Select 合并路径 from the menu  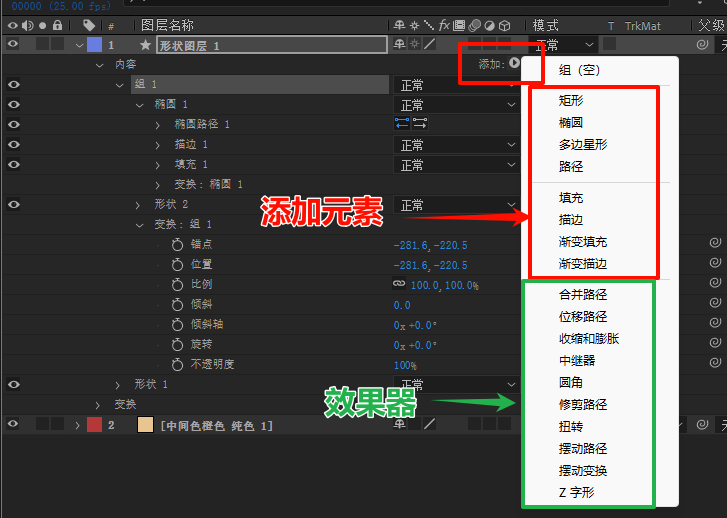pos(583,294)
